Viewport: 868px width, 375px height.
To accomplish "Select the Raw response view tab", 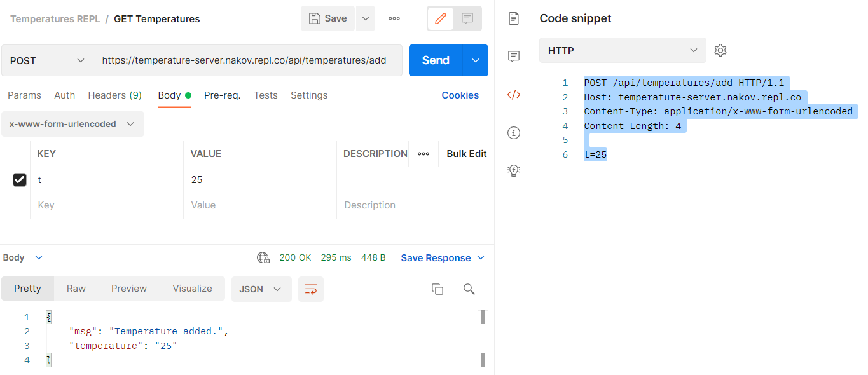I will tap(76, 289).
